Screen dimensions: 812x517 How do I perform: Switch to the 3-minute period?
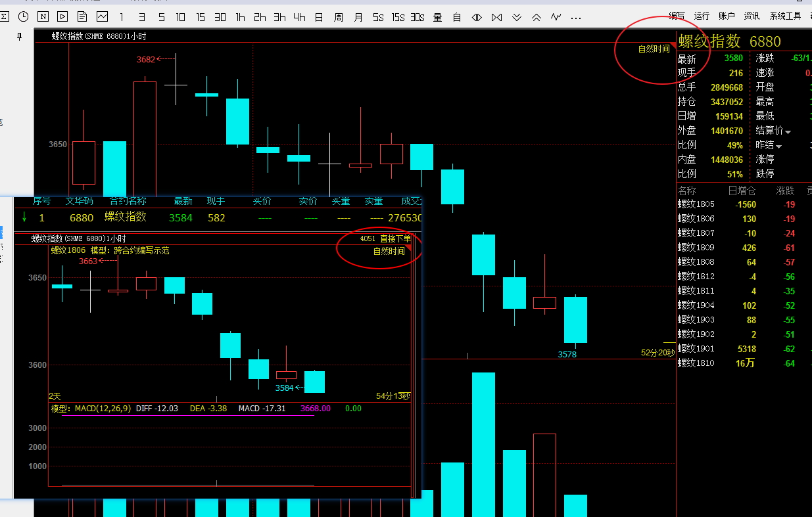point(141,16)
